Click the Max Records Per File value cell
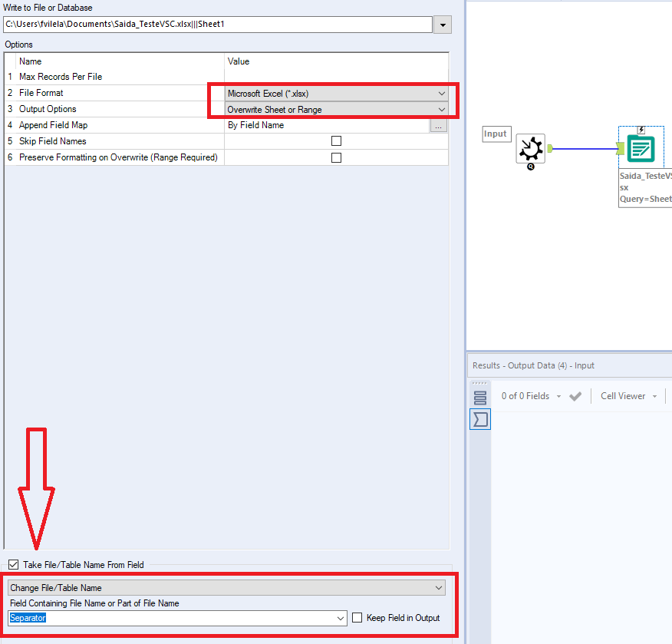The width and height of the screenshot is (672, 644). tap(337, 77)
